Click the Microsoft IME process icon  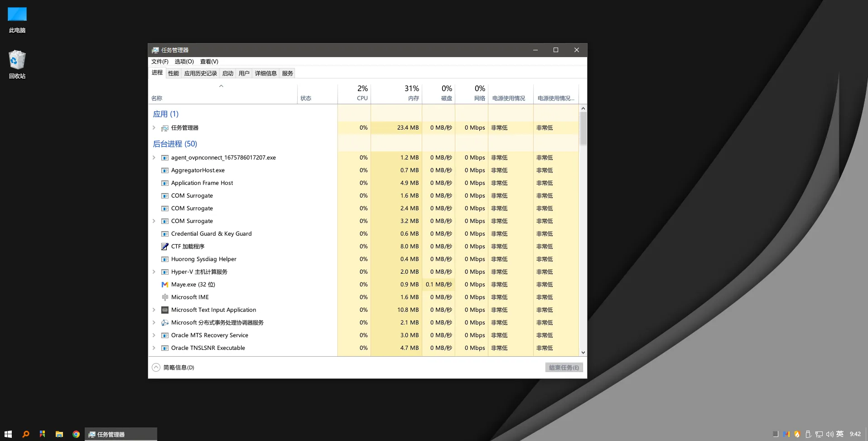tap(165, 297)
